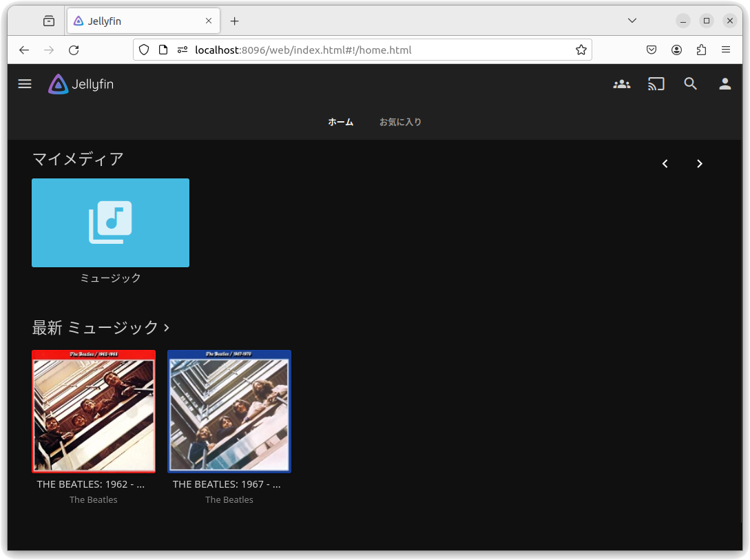This screenshot has width=750, height=560.
Task: Click the ミュージック label under the card
Action: 110,278
